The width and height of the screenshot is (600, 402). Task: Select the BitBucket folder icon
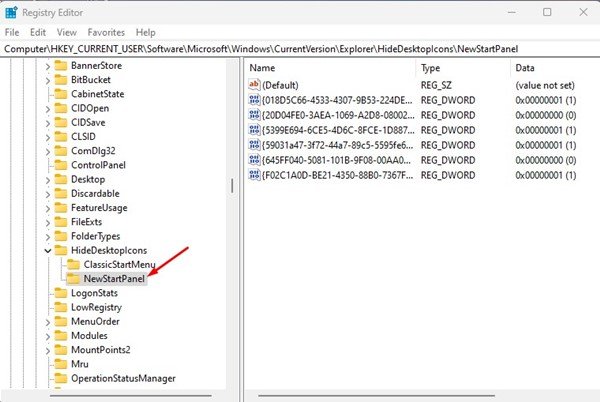pyautogui.click(x=60, y=80)
